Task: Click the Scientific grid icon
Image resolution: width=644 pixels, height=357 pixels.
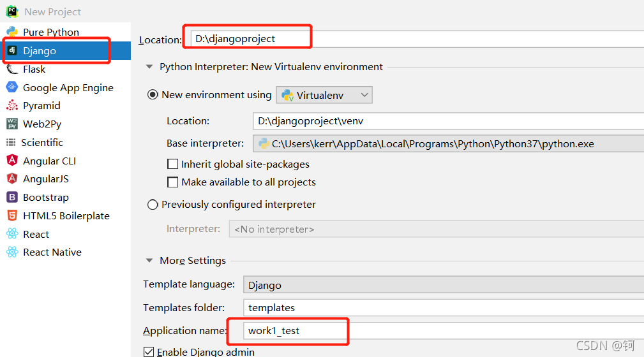Action: tap(11, 142)
